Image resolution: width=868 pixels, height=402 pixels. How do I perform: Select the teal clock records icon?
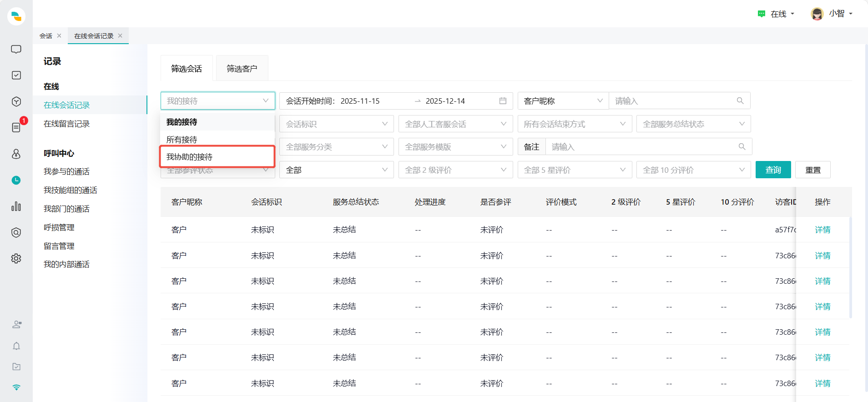pos(16,180)
